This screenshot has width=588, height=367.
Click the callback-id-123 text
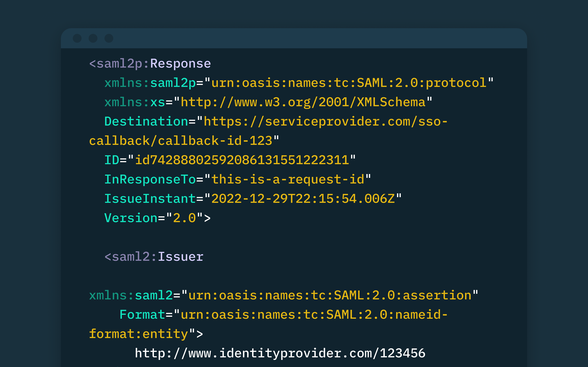click(215, 141)
